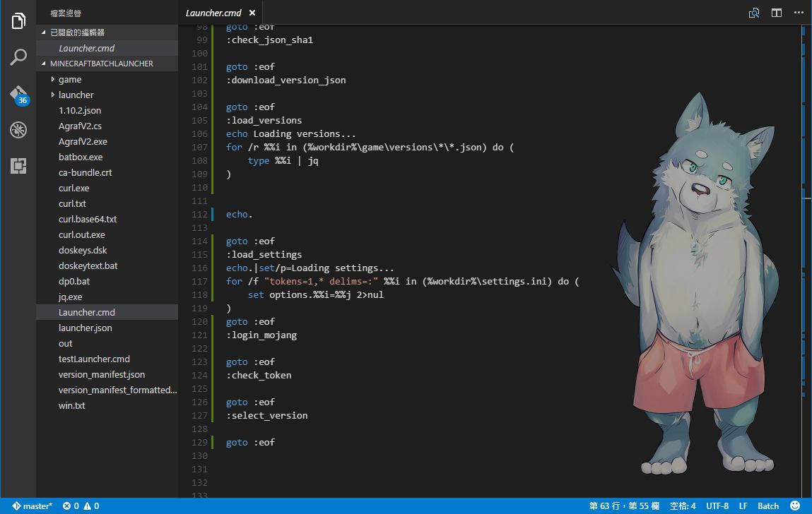The width and height of the screenshot is (812, 514).
Task: Open the more actions ellipsis menu
Action: (799, 13)
